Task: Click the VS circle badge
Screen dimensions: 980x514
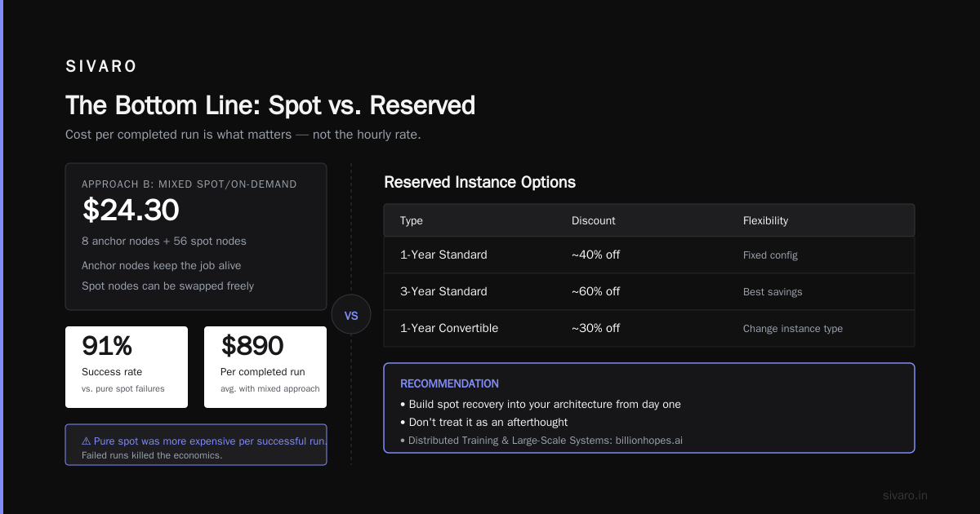Action: click(x=351, y=315)
